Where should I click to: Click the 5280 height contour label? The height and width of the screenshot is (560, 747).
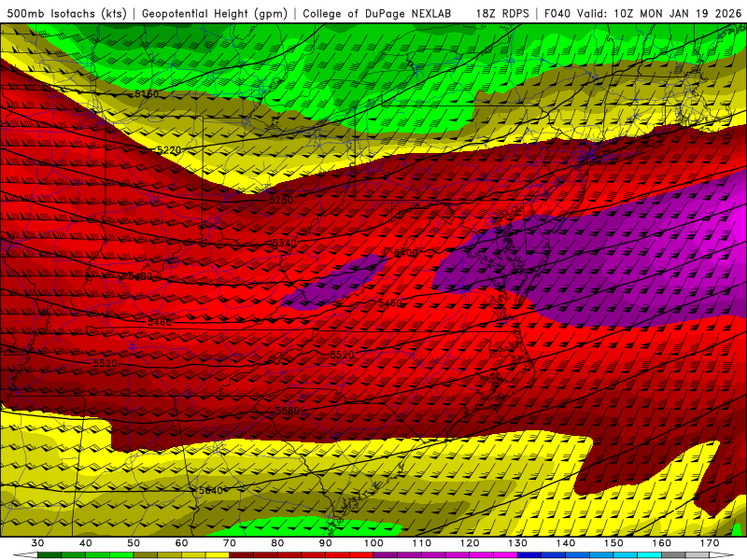(x=281, y=200)
